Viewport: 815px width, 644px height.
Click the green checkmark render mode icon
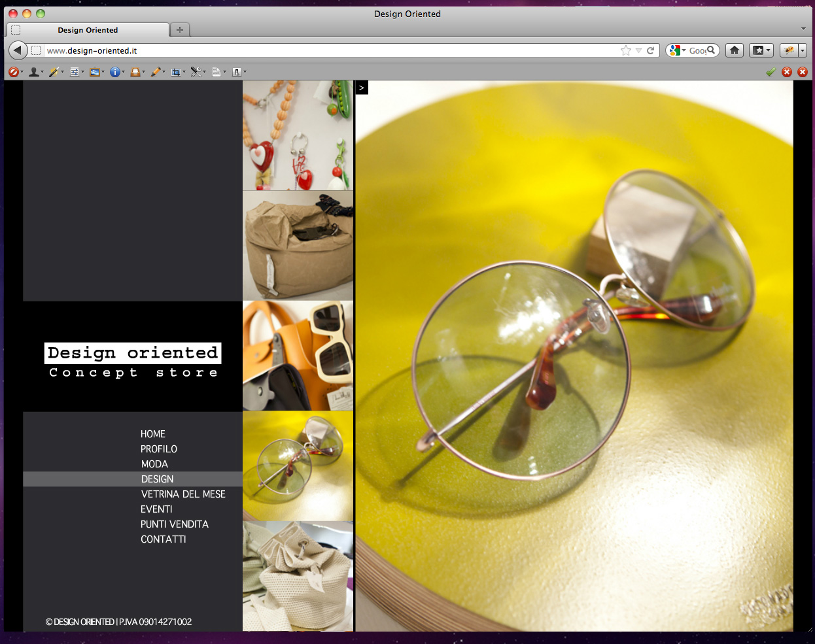[x=771, y=72]
